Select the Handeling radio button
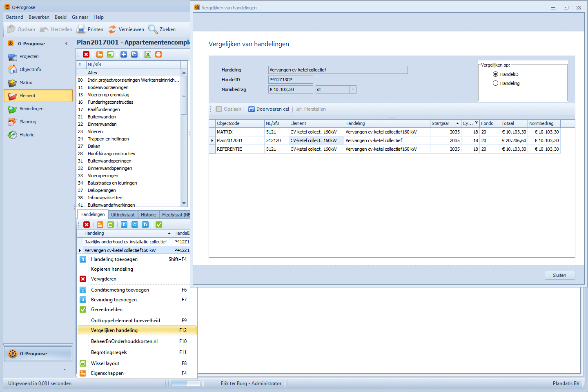 coord(496,83)
